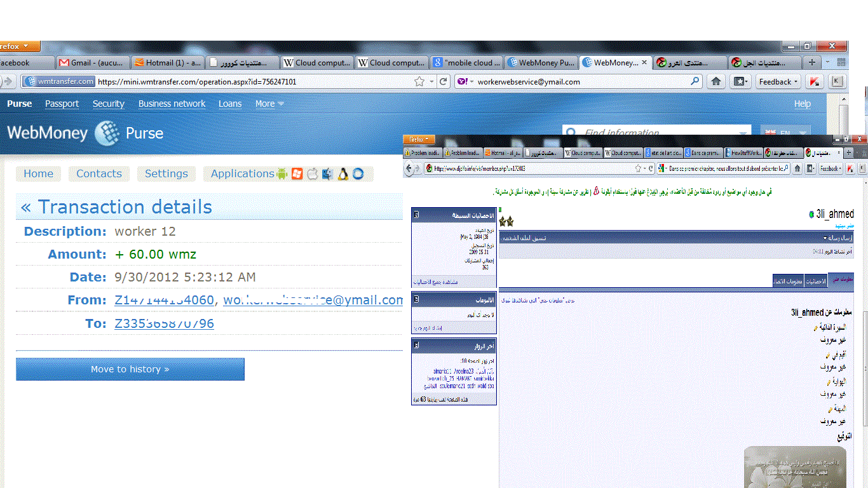Image resolution: width=868 pixels, height=488 pixels.
Task: Close the active WebMoney browser tab
Action: (644, 62)
